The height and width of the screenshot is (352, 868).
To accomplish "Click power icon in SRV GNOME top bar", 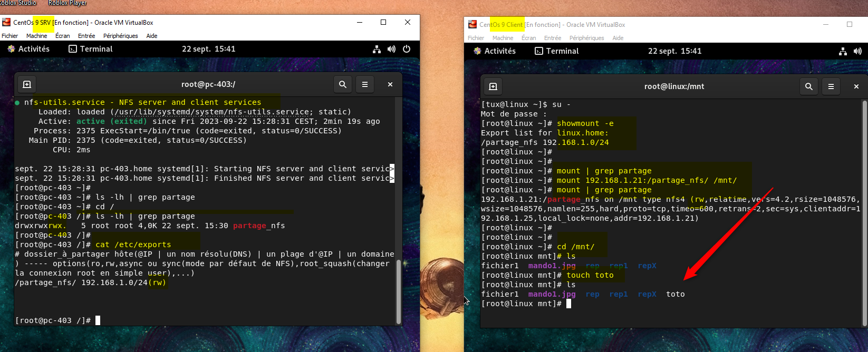I will point(407,49).
